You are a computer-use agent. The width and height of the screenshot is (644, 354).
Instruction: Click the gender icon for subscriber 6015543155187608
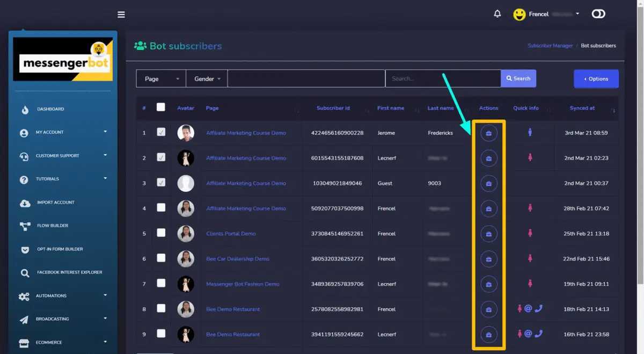530,157
